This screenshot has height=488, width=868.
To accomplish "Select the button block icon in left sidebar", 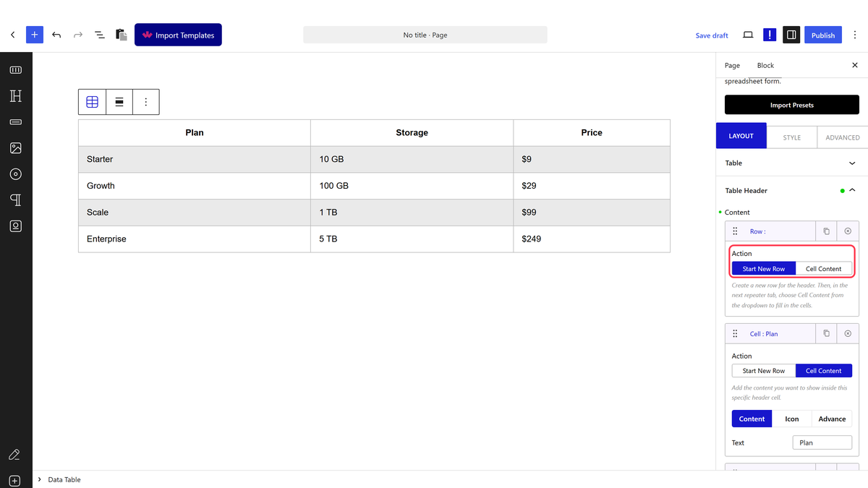I will click(x=16, y=122).
